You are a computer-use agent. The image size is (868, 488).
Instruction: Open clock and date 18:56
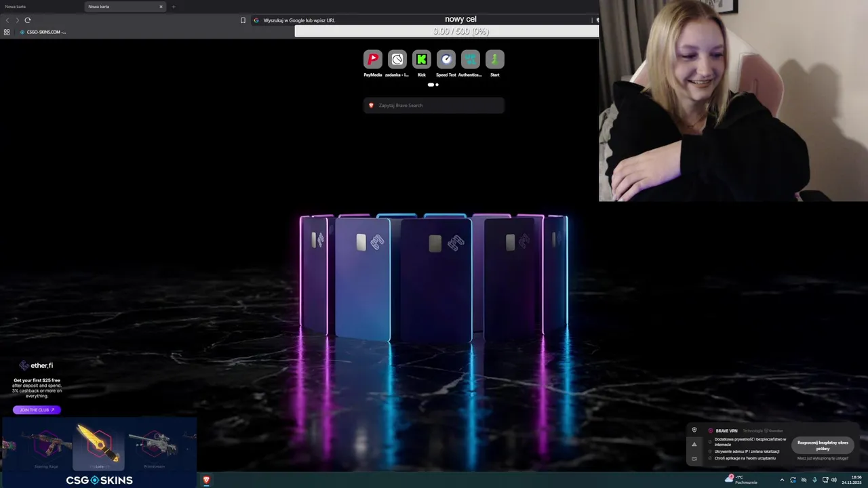click(852, 480)
